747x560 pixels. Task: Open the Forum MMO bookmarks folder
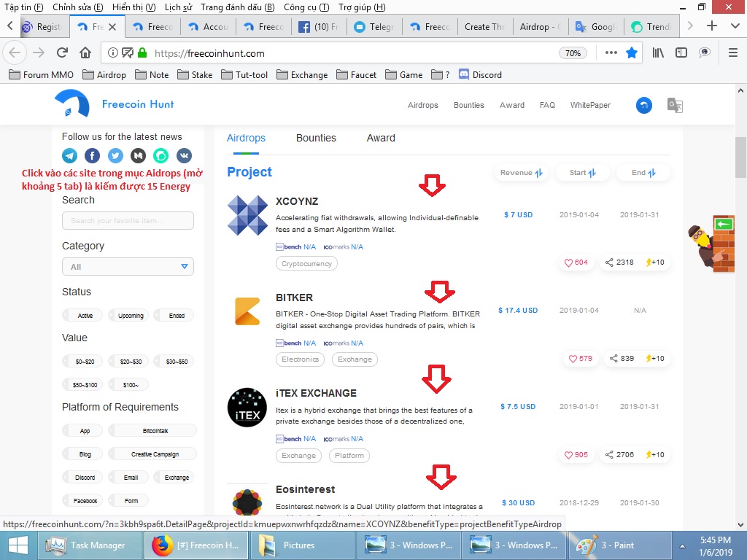point(42,75)
